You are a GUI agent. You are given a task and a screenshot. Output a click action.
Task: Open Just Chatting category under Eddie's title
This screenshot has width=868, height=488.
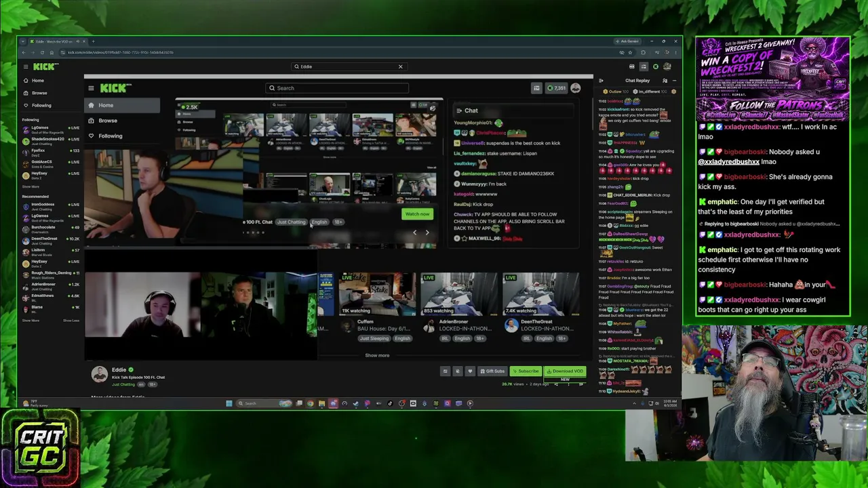click(x=123, y=384)
